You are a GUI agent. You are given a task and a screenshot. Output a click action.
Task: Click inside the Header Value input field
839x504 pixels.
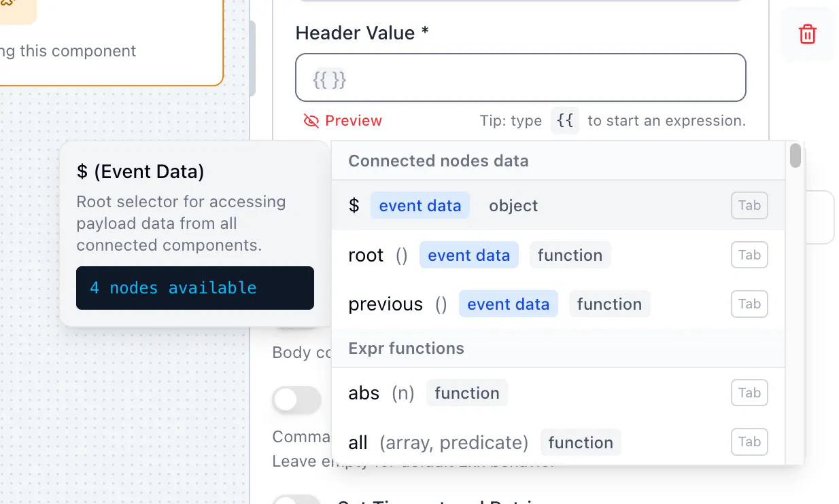[520, 77]
